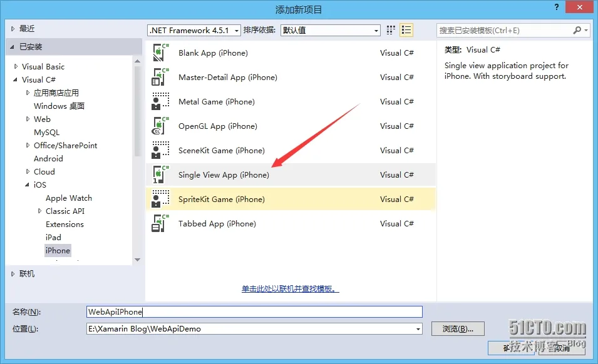Expand the 联机 section
Image resolution: width=598 pixels, height=364 pixels.
click(x=13, y=274)
